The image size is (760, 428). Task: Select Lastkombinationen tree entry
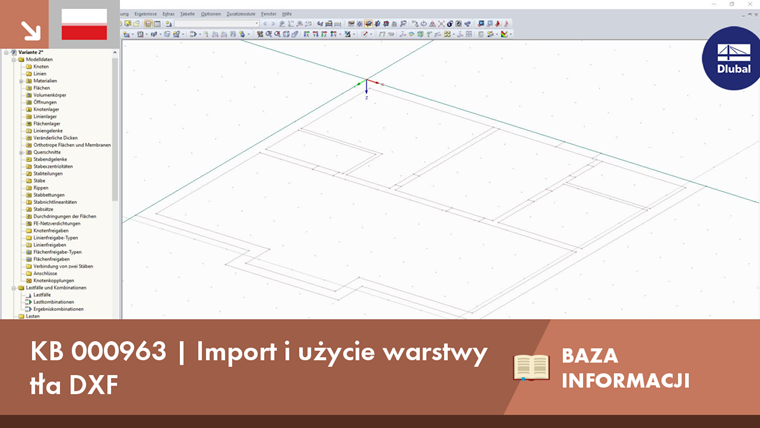point(54,302)
